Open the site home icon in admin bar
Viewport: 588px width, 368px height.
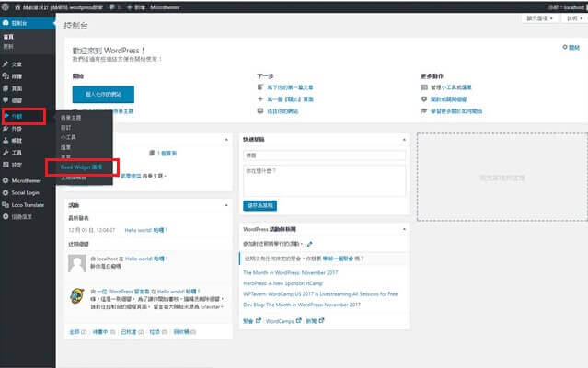click(18, 7)
